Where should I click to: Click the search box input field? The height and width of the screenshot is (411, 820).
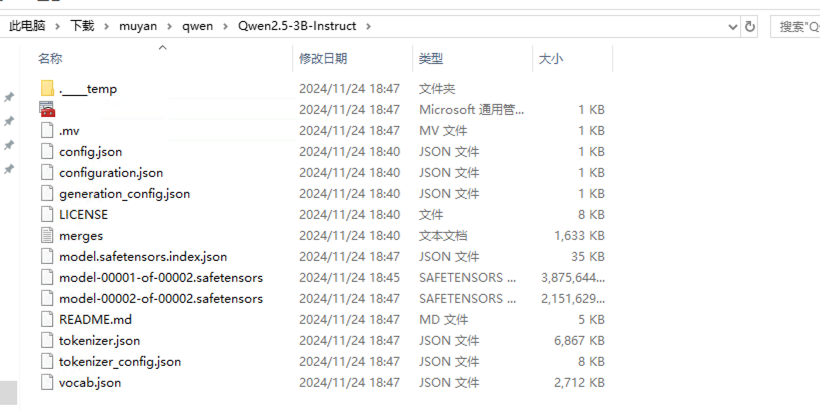tap(797, 26)
